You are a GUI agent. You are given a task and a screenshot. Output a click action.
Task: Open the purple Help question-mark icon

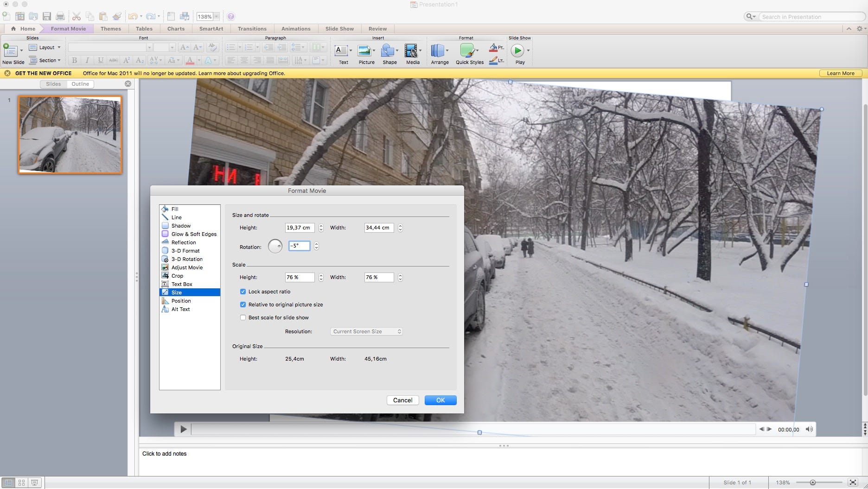tap(231, 16)
